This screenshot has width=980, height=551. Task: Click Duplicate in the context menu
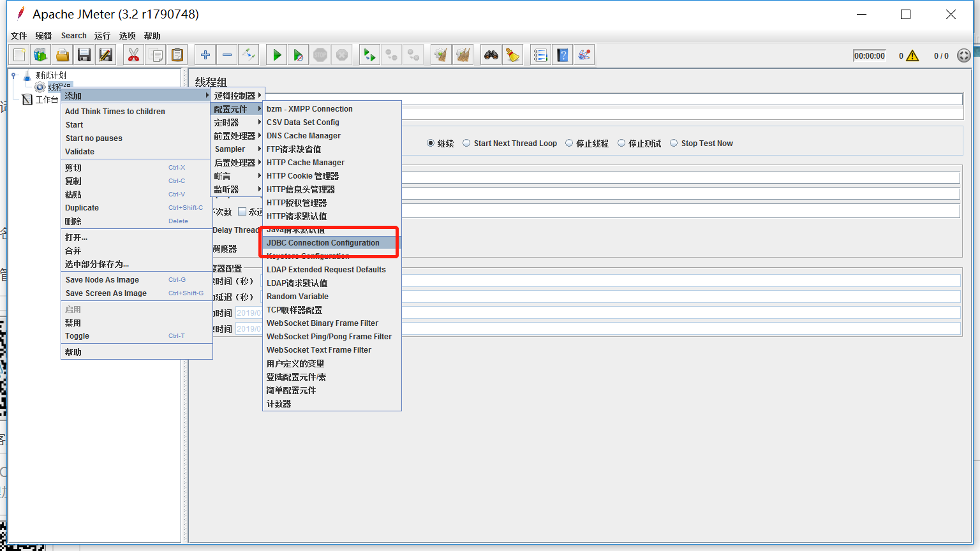(137, 208)
